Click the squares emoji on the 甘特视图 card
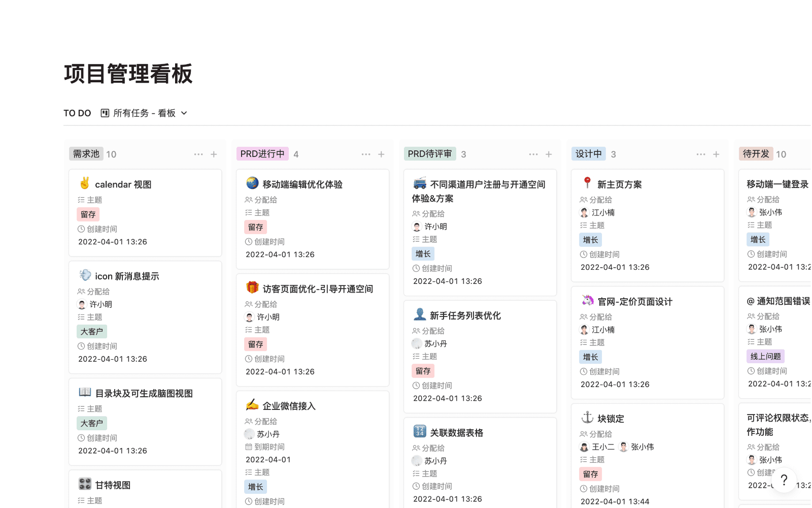This screenshot has width=812, height=508. (85, 484)
